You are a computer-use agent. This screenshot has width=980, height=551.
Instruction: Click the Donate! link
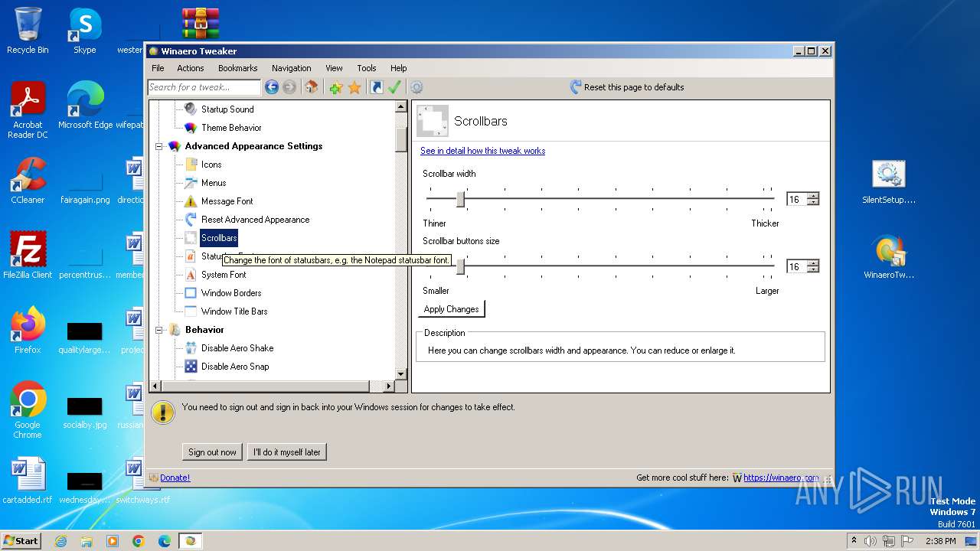(175, 478)
